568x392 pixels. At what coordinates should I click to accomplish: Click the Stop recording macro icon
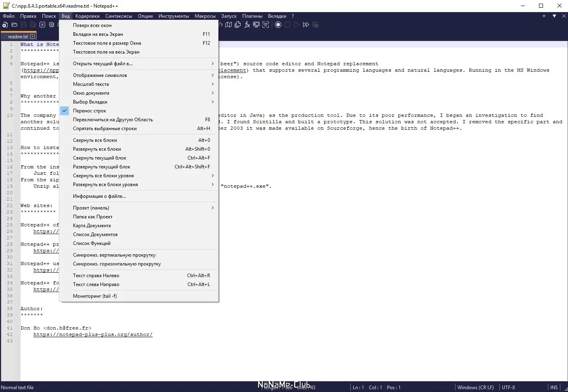(287, 25)
